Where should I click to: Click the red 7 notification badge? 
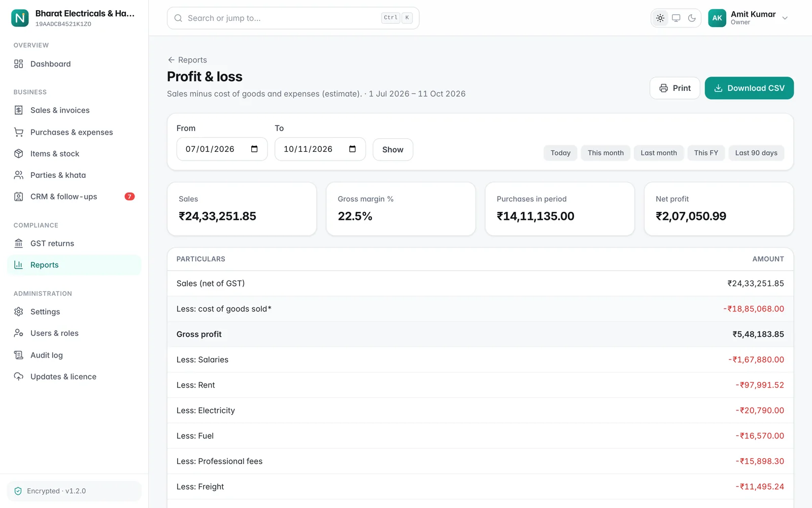129,197
